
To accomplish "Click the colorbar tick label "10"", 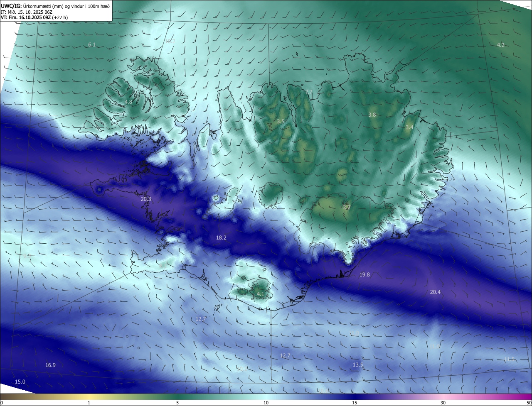I will 266,403.
